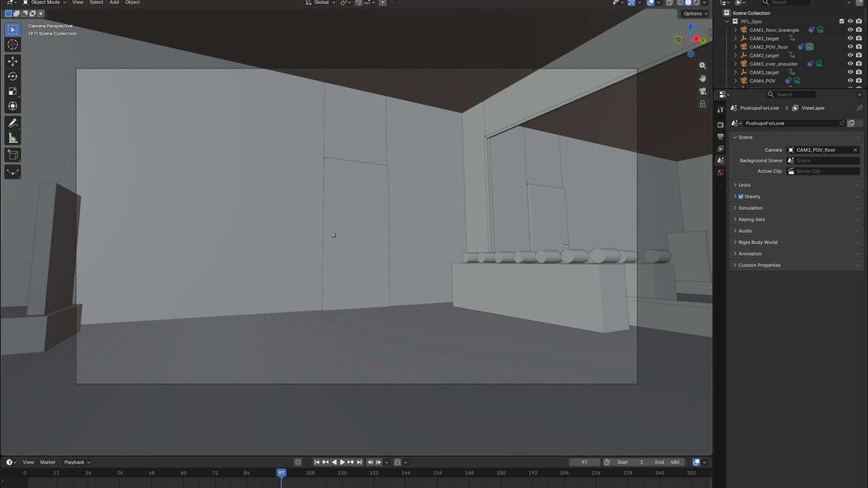The height and width of the screenshot is (488, 868).
Task: Activate the Rotate tool
Action: 12,76
